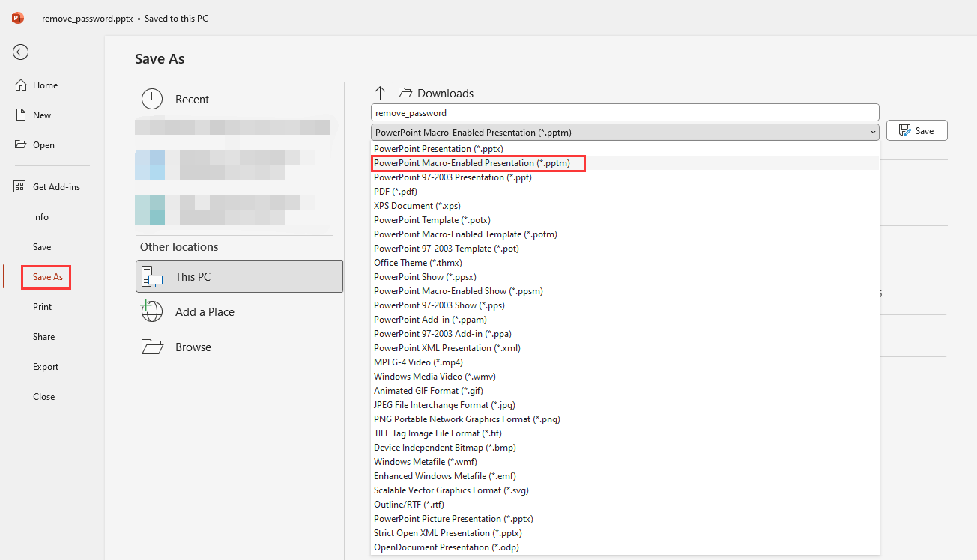This screenshot has height=560, width=977.
Task: Choose PowerPoint Presentation (*.pptx) format
Action: [625, 149]
